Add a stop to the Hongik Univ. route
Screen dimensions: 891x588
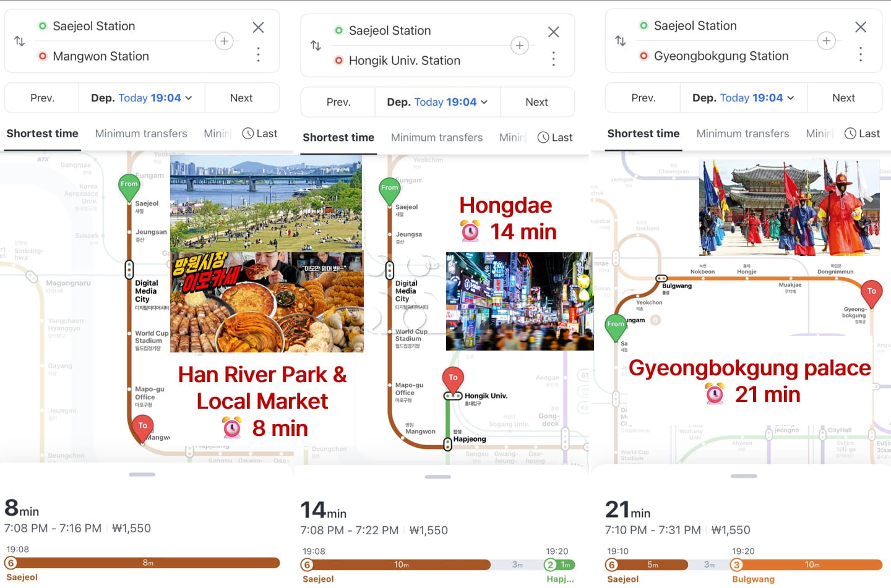point(520,45)
